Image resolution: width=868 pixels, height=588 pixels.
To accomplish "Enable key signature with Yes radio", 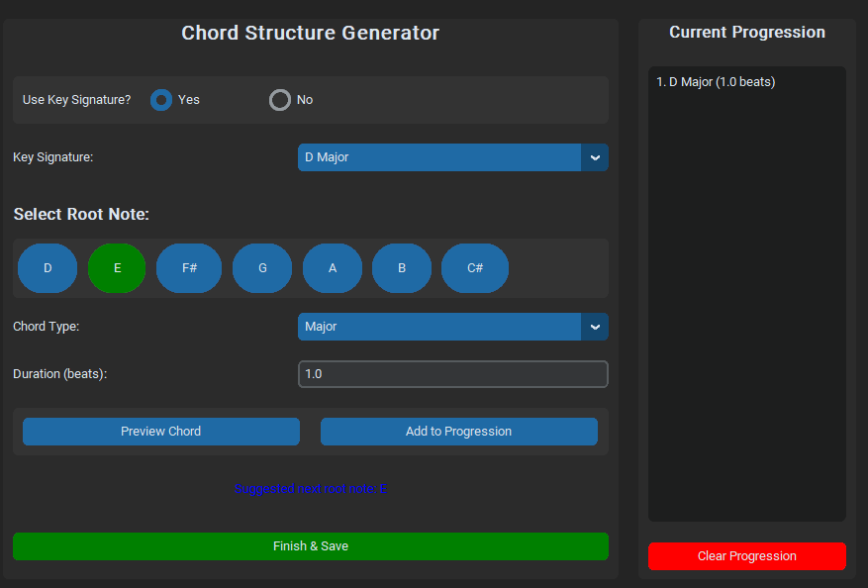I will pyautogui.click(x=160, y=100).
